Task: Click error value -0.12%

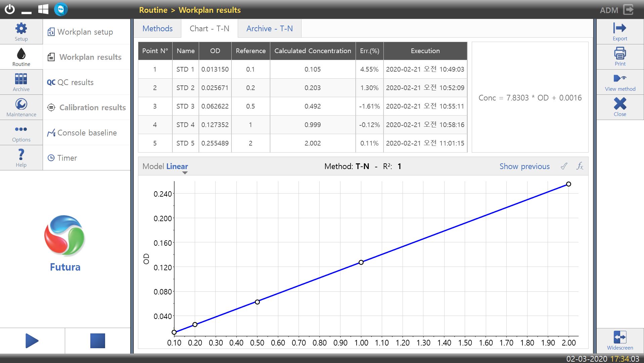Action: pos(369,125)
